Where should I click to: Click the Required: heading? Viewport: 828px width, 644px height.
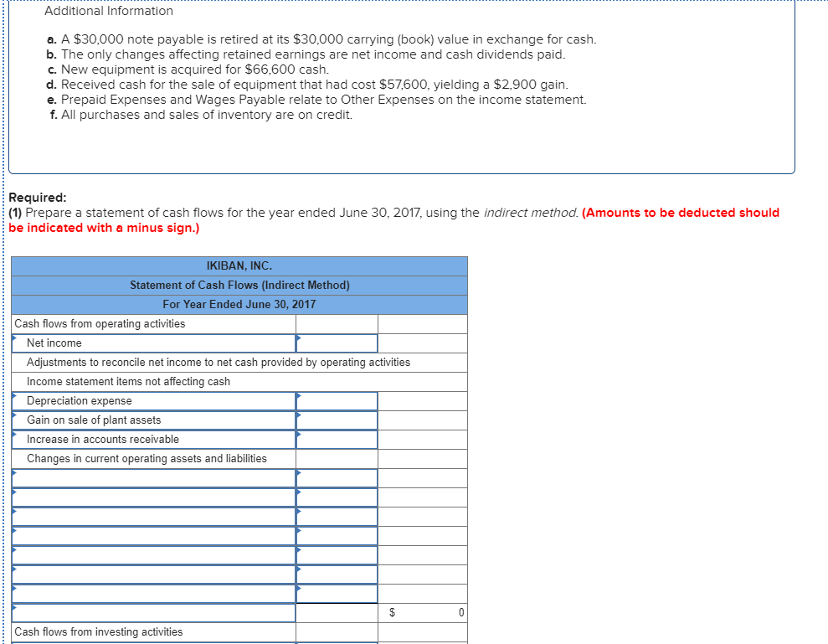coord(38,198)
